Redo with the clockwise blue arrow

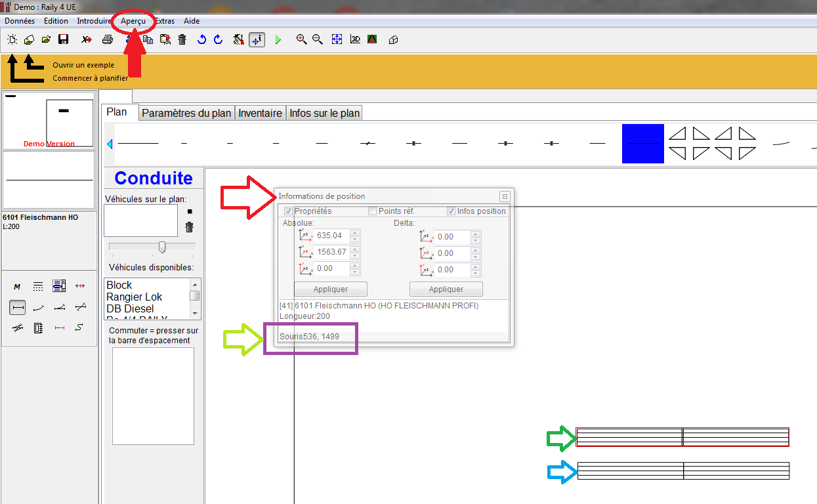pos(219,39)
